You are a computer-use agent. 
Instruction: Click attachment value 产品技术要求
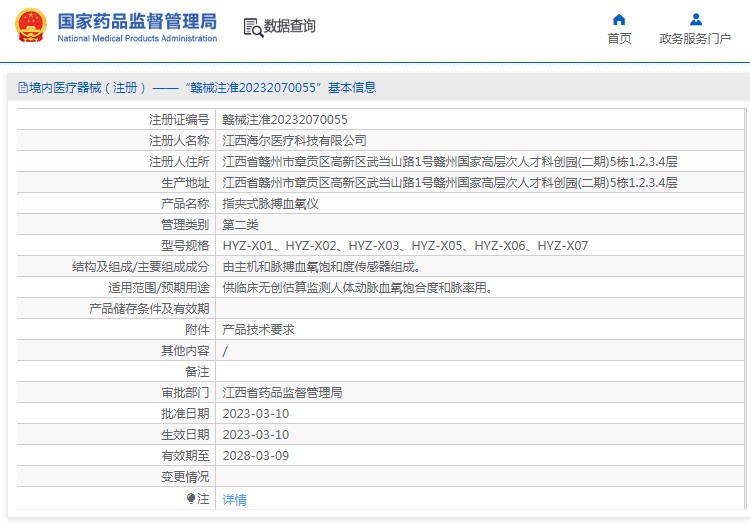point(258,330)
